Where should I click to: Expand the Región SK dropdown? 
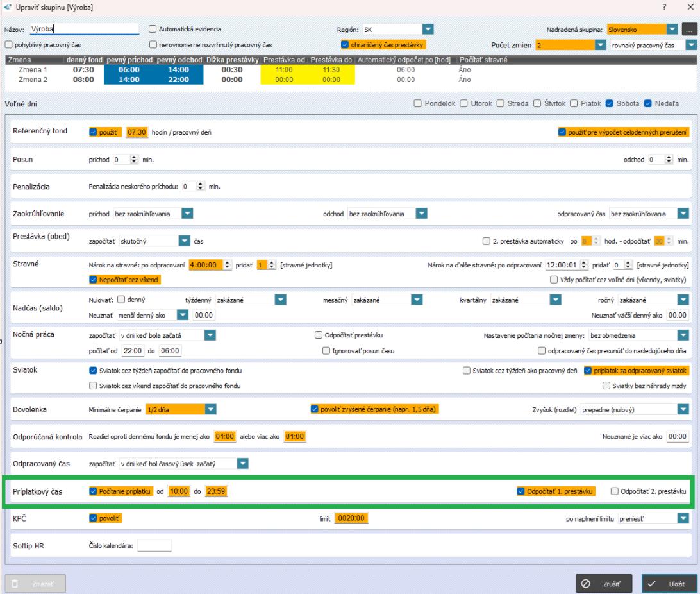[x=428, y=29]
